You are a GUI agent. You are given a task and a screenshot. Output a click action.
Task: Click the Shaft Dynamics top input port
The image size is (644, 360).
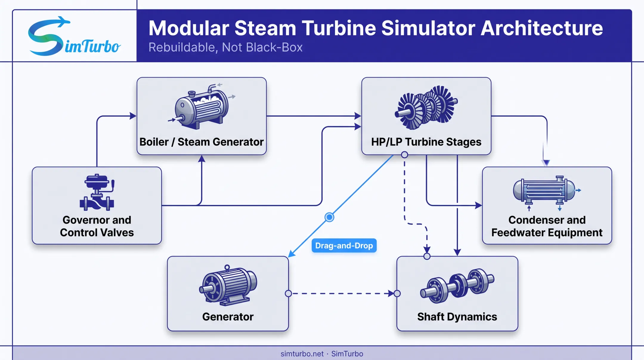(427, 256)
